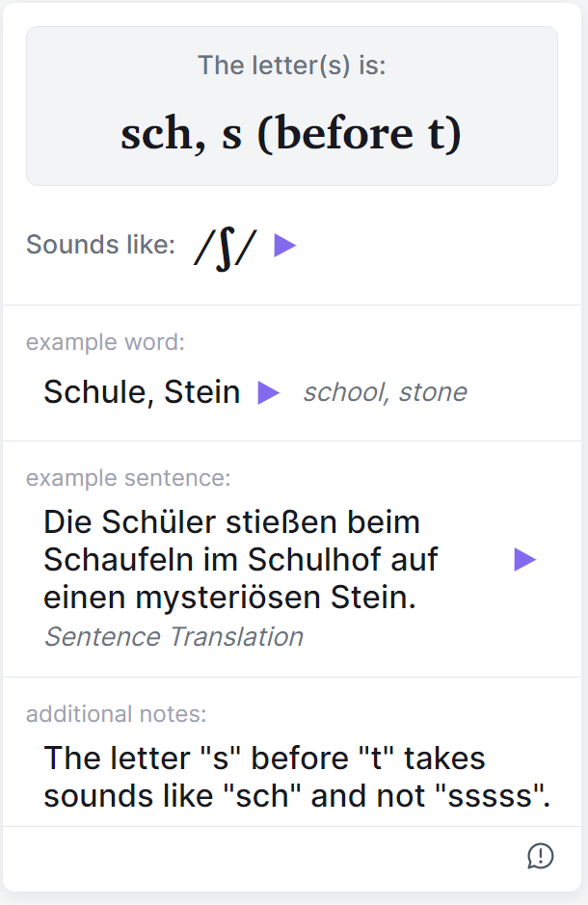Image resolution: width=588 pixels, height=905 pixels.
Task: Play audio for Schule, Stein
Action: pos(268,392)
